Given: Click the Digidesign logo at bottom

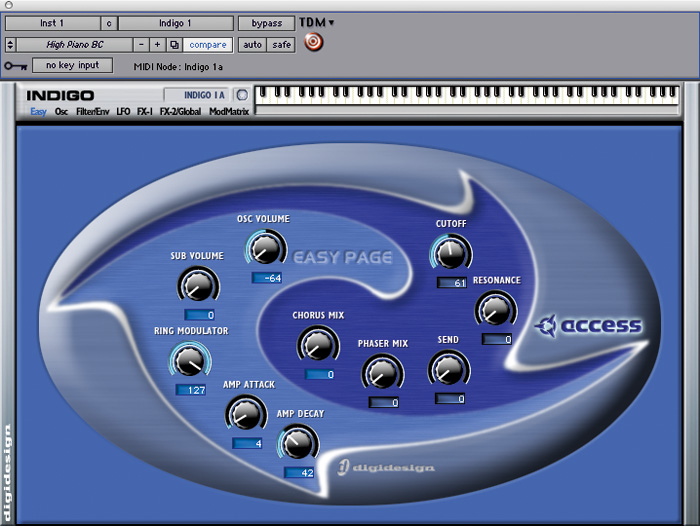Looking at the screenshot, I should 386,467.
